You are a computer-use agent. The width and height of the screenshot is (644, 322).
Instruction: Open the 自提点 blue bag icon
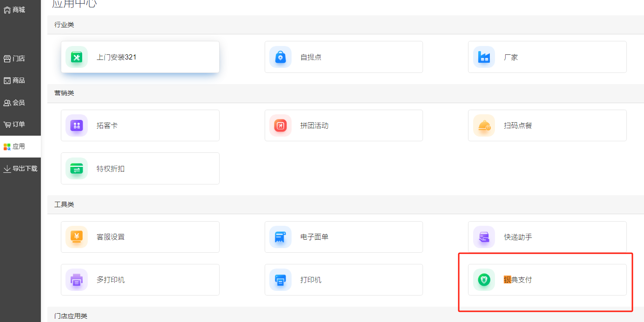click(280, 57)
